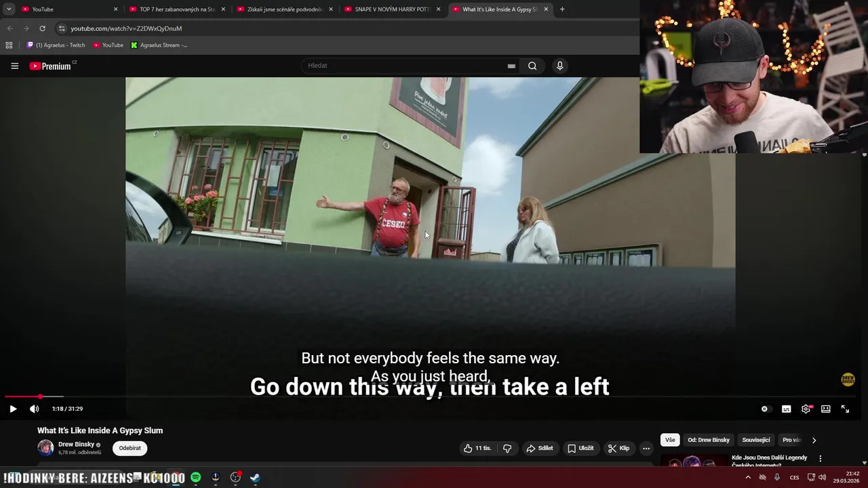Screen dimensions: 868x488
Task: Close the TOP 7 her zabanovaných tab
Action: pos(223,9)
